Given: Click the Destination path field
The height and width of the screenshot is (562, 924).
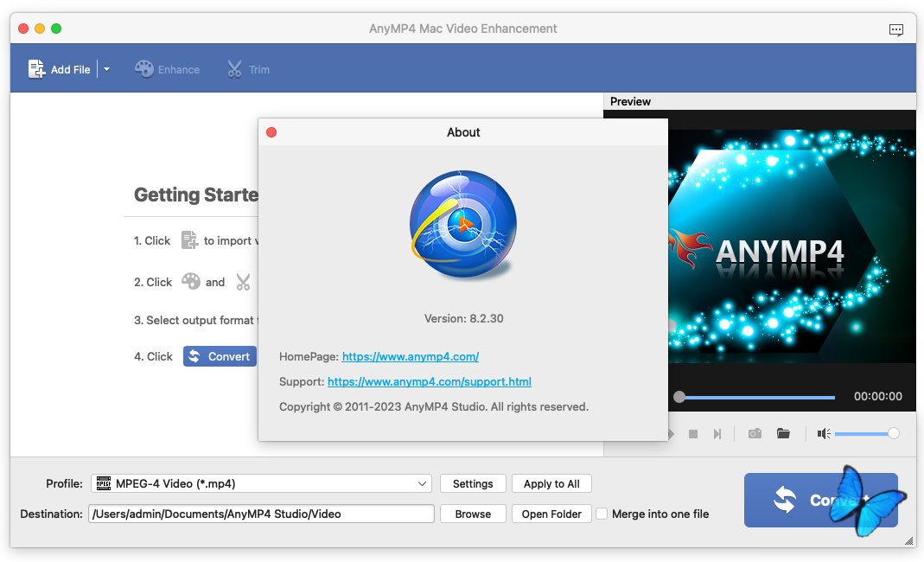Looking at the screenshot, I should point(261,514).
